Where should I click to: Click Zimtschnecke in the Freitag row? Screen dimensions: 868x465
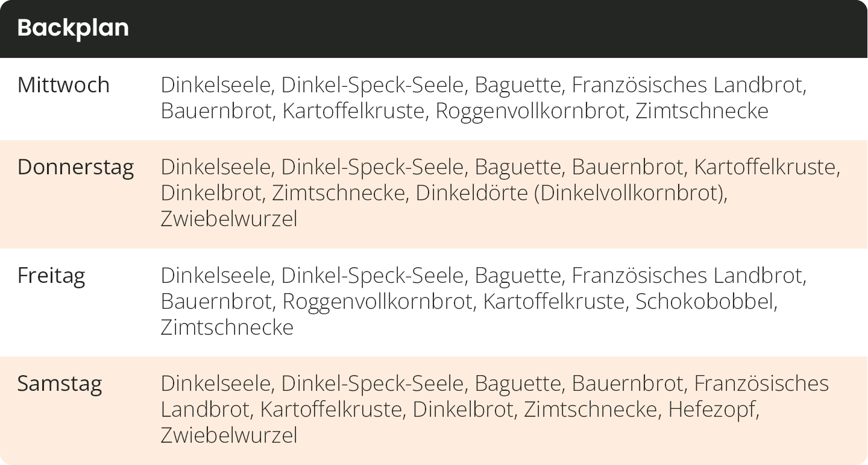pos(227,327)
